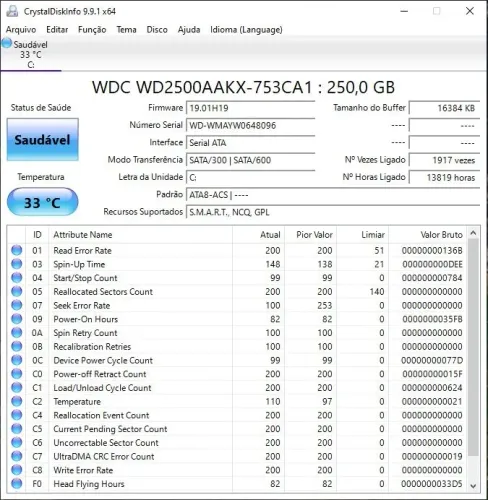Click status orb for Reallocation Event Count
The height and width of the screenshot is (500, 488).
(17, 415)
